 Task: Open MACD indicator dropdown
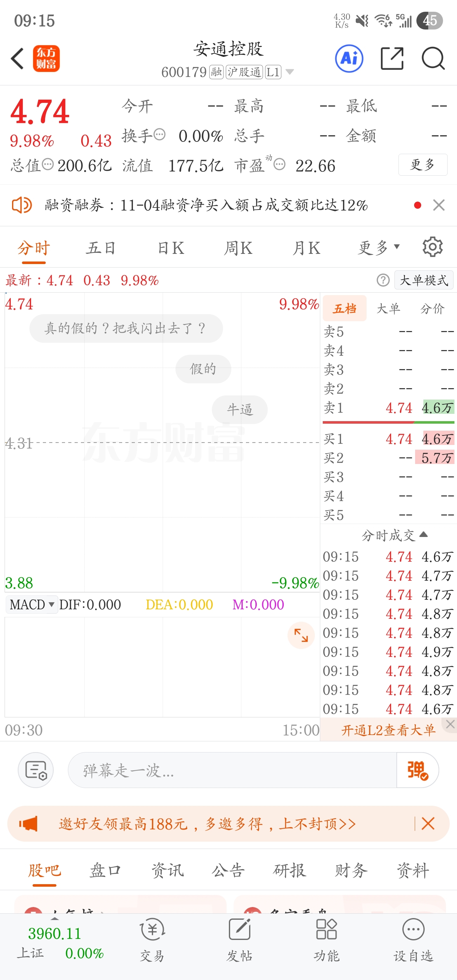32,605
